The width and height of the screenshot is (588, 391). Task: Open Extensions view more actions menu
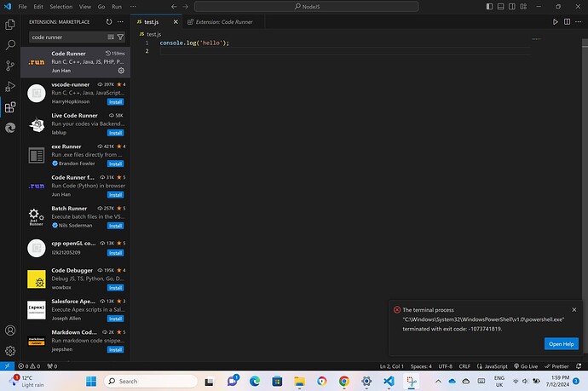(x=120, y=22)
